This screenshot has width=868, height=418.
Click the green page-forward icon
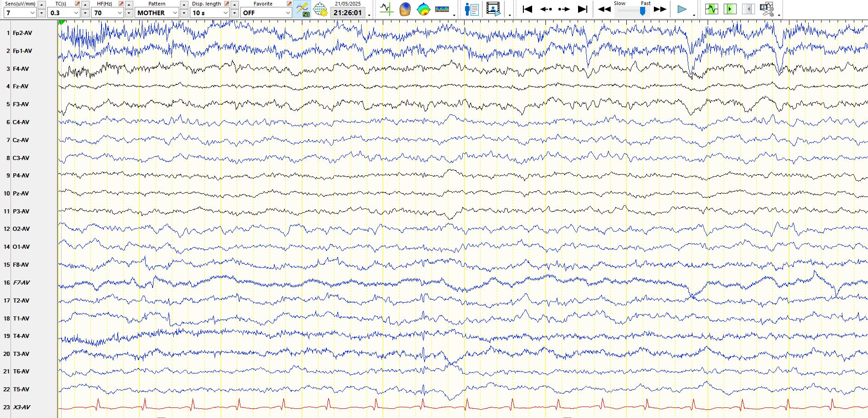coord(730,9)
